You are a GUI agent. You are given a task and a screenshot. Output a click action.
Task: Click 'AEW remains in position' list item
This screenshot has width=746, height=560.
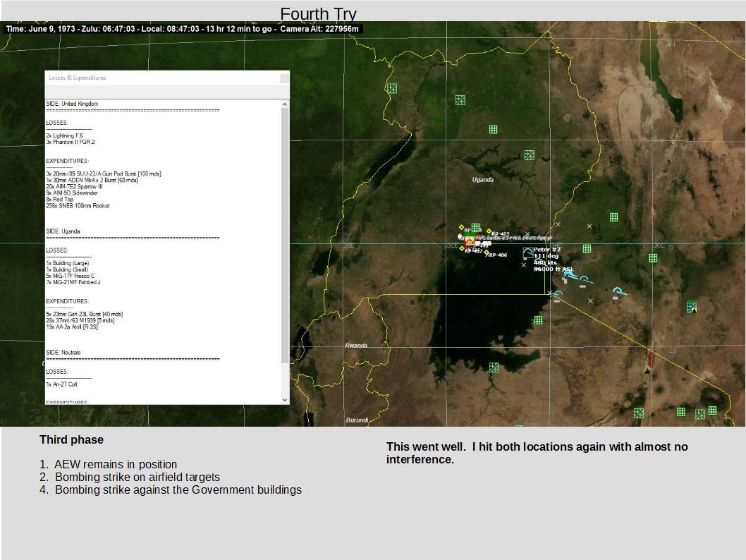[109, 464]
